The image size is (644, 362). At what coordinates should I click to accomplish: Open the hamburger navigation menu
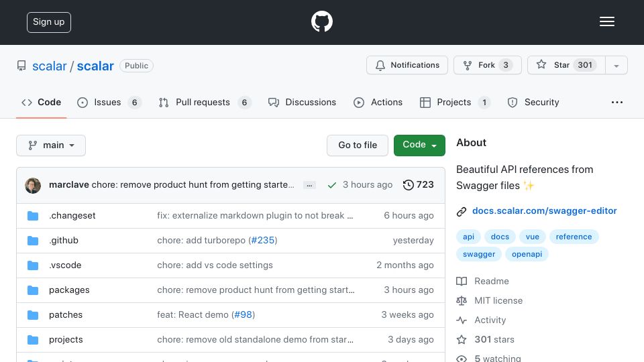coord(606,21)
